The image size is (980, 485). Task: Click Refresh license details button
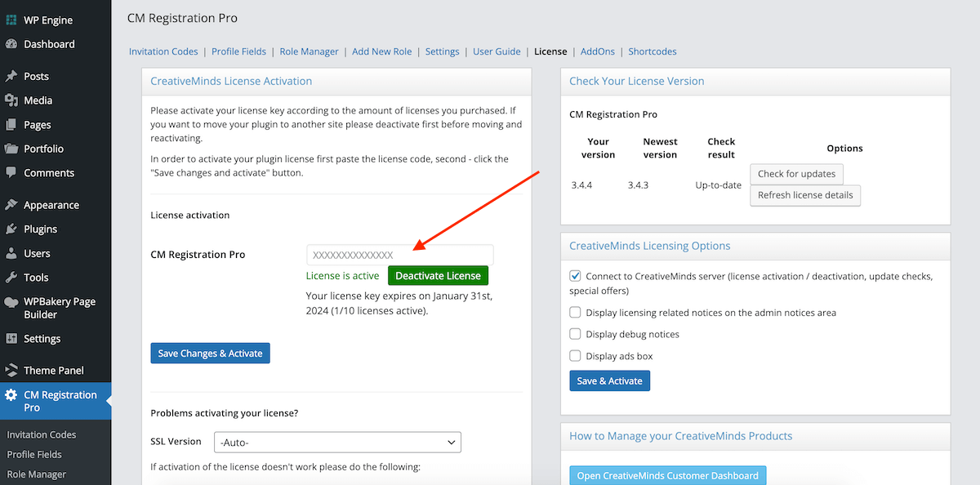(805, 195)
